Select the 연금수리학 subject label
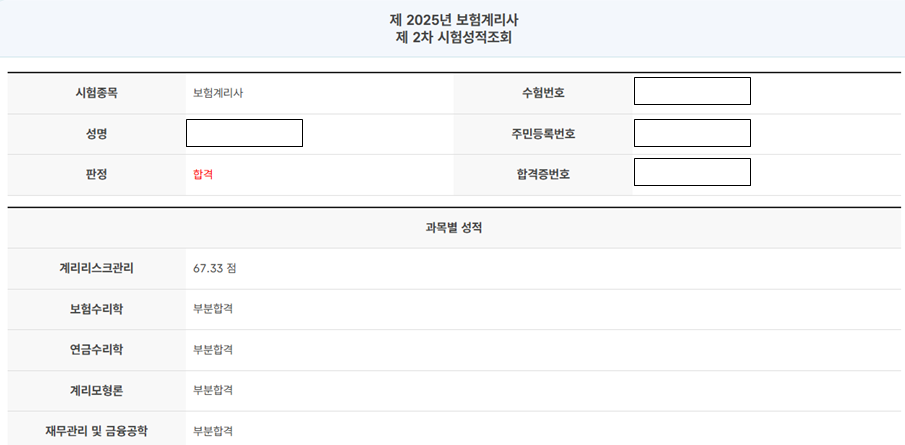The image size is (905, 445). coord(96,350)
